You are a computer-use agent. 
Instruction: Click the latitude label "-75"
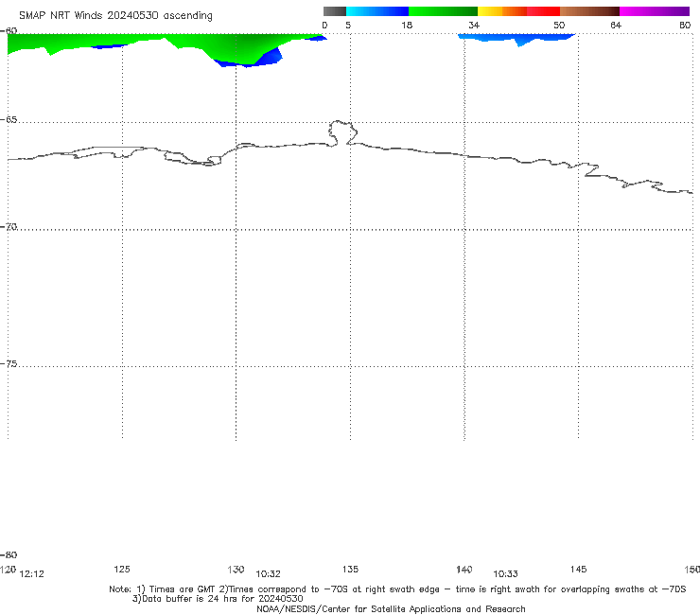point(9,364)
